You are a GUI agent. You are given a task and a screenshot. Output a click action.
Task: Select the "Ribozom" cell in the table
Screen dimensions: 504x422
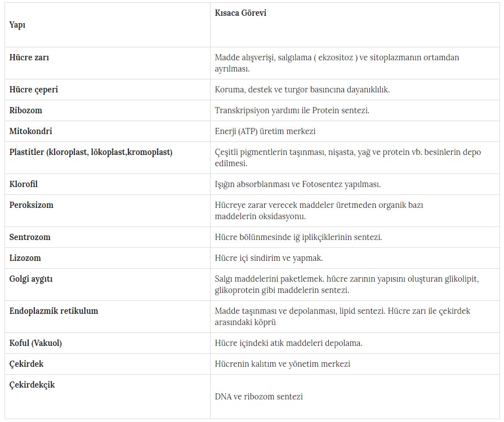pyautogui.click(x=26, y=110)
